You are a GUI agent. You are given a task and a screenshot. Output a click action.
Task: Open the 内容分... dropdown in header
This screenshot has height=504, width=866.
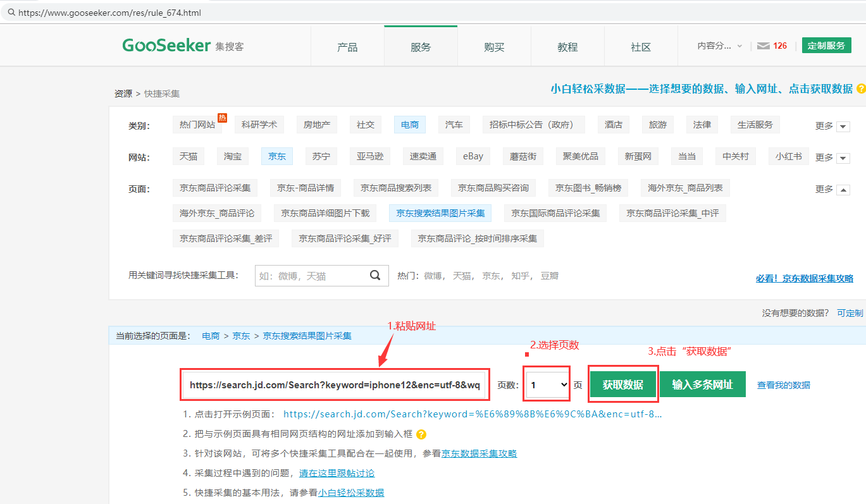720,46
